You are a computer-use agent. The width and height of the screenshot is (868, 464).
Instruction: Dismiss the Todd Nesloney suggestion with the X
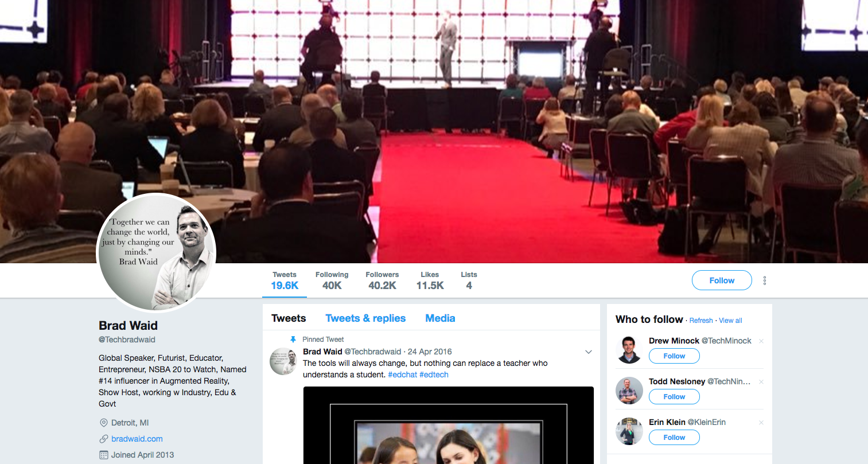tap(761, 382)
